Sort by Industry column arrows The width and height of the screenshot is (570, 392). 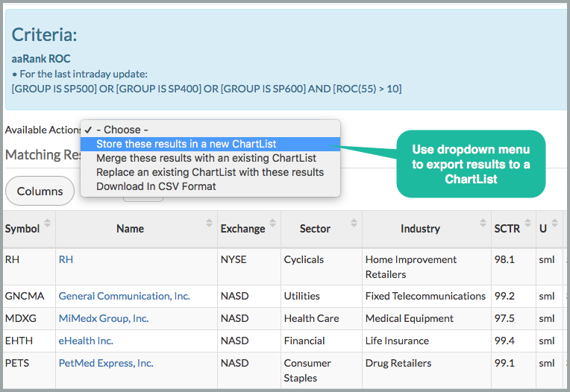tap(481, 224)
